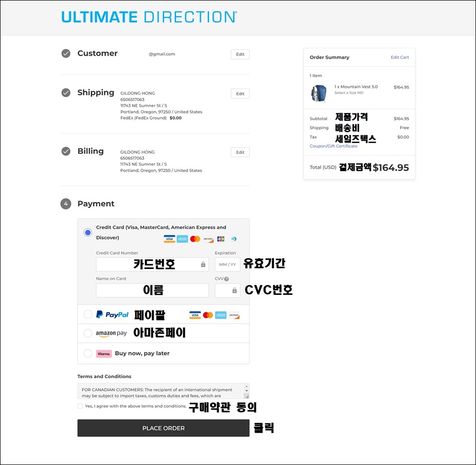
Task: Focus the CVV input field
Action: (228, 290)
